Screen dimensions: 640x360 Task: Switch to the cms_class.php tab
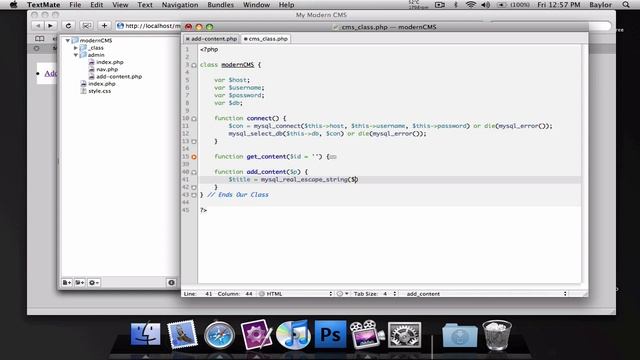(266, 39)
